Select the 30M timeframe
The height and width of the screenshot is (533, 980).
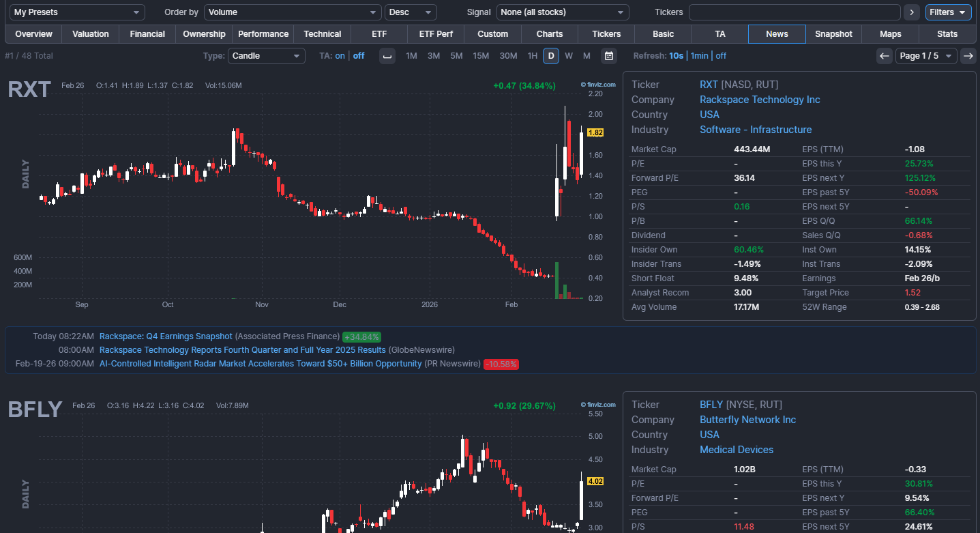click(508, 56)
